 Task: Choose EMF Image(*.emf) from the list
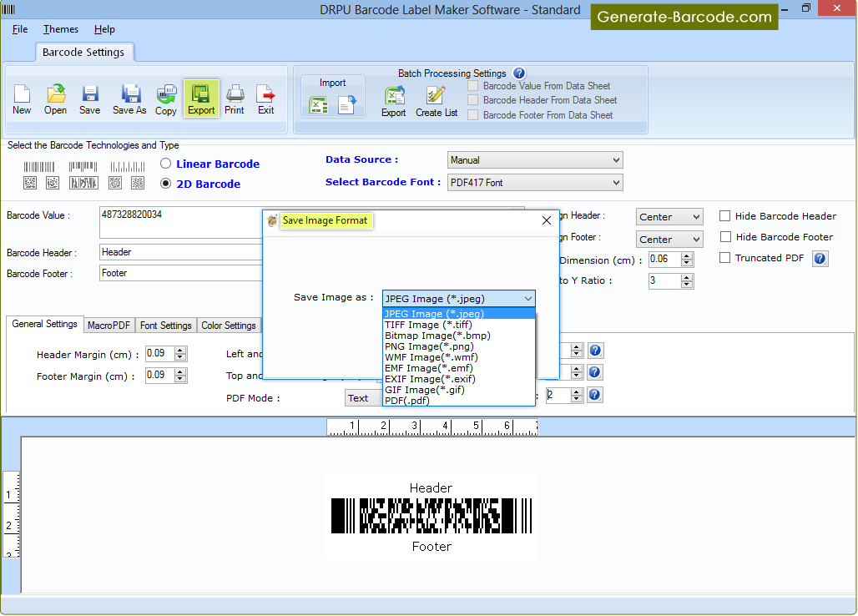pos(458,368)
